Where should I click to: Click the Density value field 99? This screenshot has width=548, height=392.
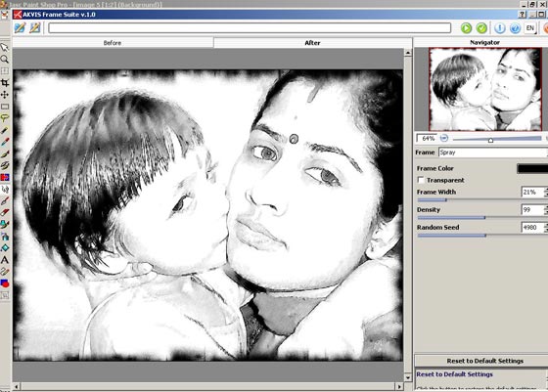(x=532, y=210)
